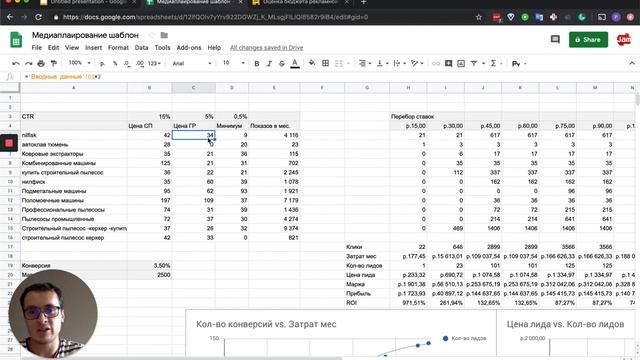Click the Merge cells icon
The height and width of the screenshot is (360, 640).
point(339,63)
